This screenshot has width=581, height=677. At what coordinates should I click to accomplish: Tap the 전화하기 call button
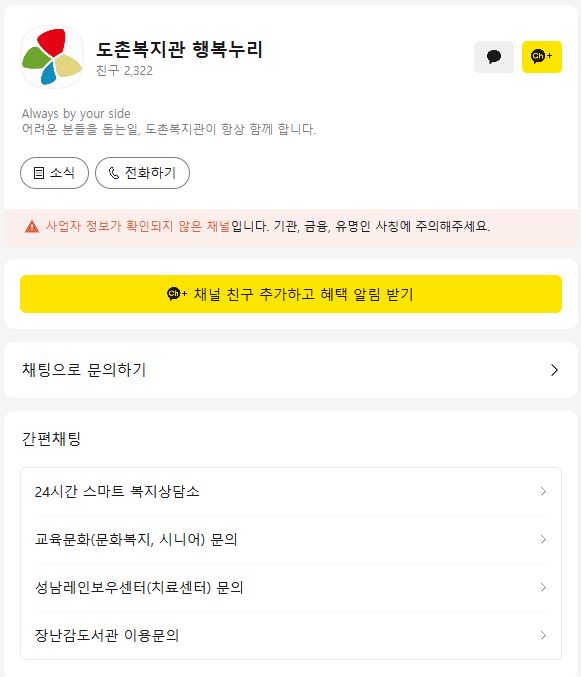point(142,173)
